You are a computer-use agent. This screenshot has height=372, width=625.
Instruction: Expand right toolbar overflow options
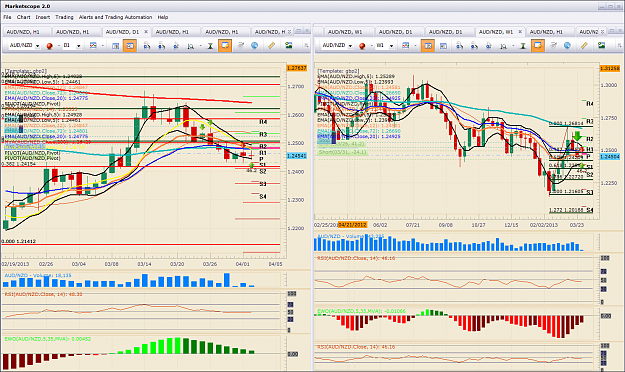coord(619,46)
